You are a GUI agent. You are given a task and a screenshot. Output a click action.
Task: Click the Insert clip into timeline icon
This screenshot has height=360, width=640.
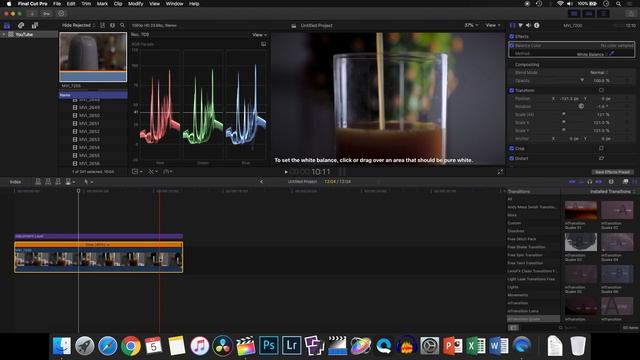[48, 182]
